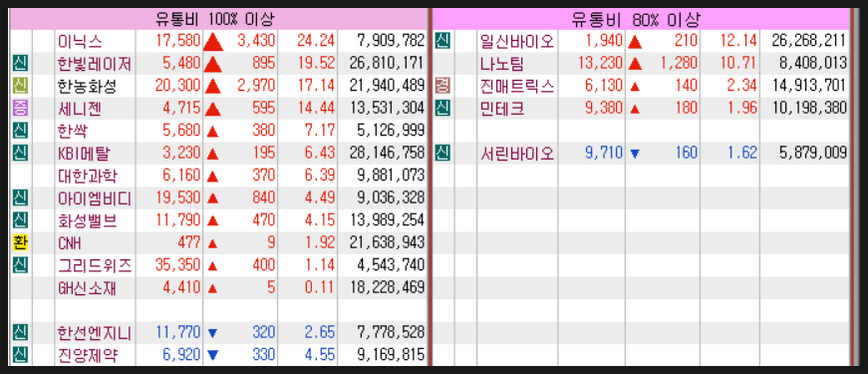Select the stock name 대한과학
The width and height of the screenshot is (868, 374).
point(88,176)
